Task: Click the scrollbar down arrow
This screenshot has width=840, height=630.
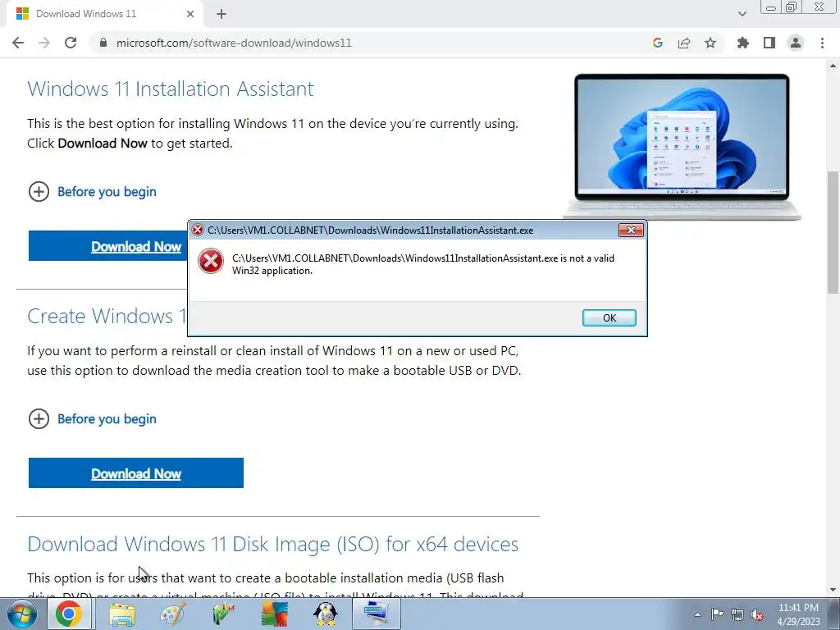Action: click(x=833, y=591)
